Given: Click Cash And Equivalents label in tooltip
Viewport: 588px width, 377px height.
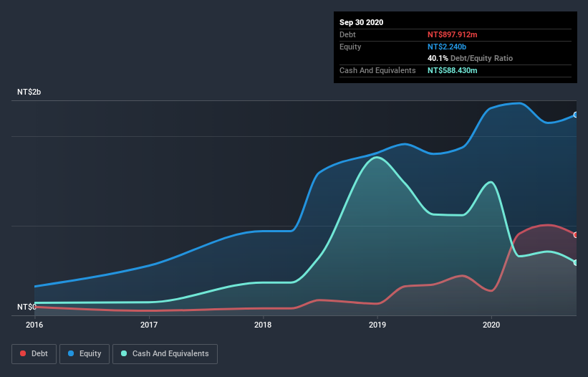Looking at the screenshot, I should click(377, 70).
